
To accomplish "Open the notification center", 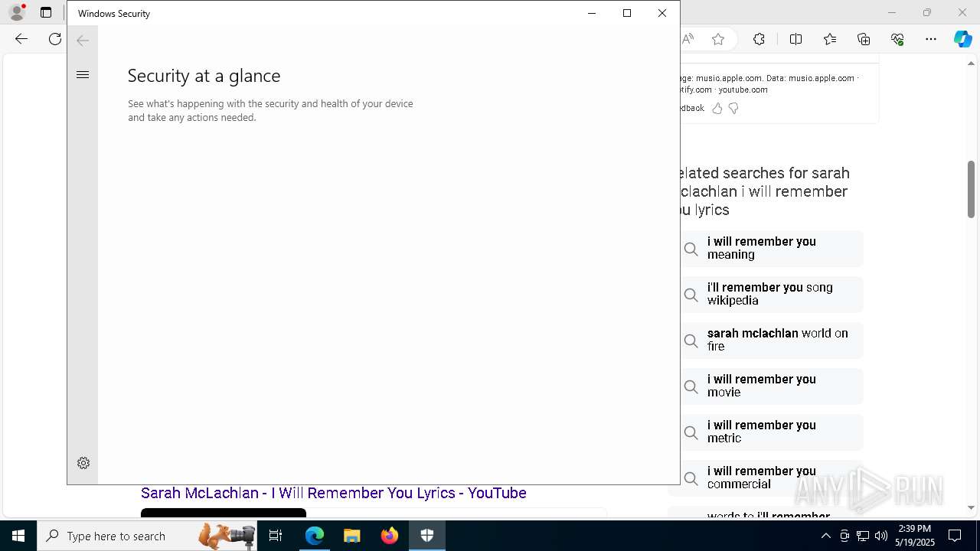I will 955,536.
